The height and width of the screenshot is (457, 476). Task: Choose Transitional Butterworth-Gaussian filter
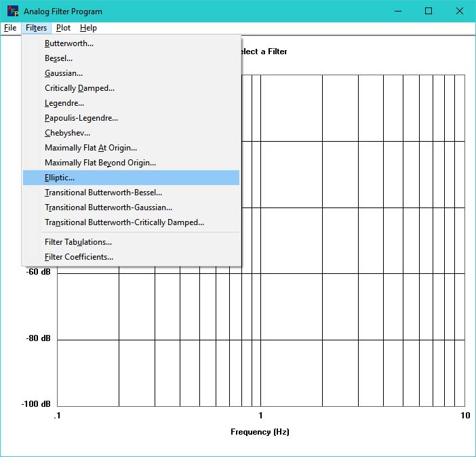108,207
